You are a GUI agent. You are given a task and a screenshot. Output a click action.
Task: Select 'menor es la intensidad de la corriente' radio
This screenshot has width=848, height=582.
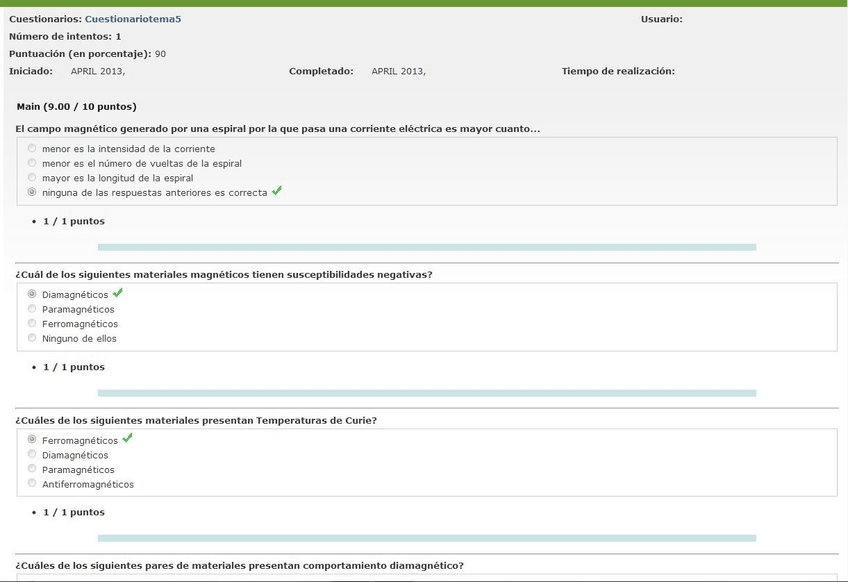point(32,148)
